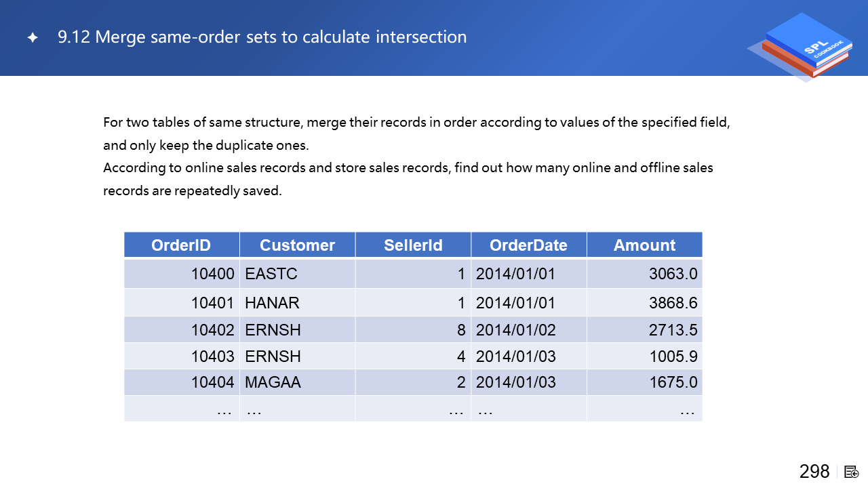Click the SellerId column header
The image size is (868, 488).
click(413, 245)
